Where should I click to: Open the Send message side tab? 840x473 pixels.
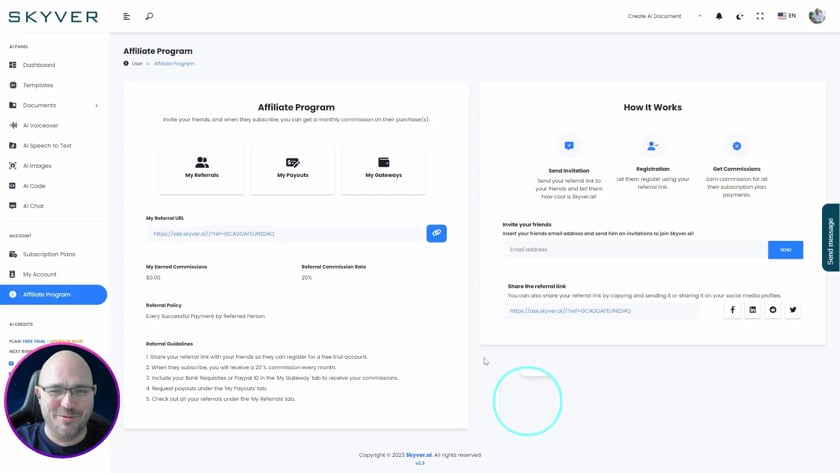(831, 237)
